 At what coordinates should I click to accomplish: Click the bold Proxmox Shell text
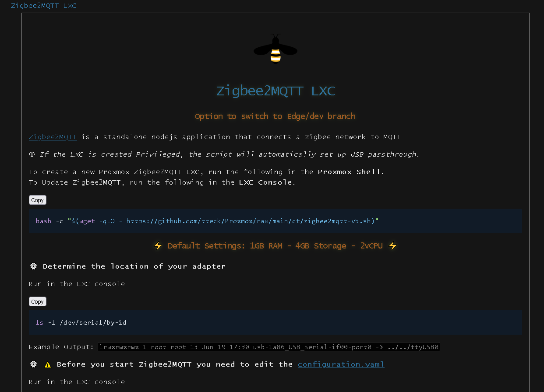coord(349,172)
